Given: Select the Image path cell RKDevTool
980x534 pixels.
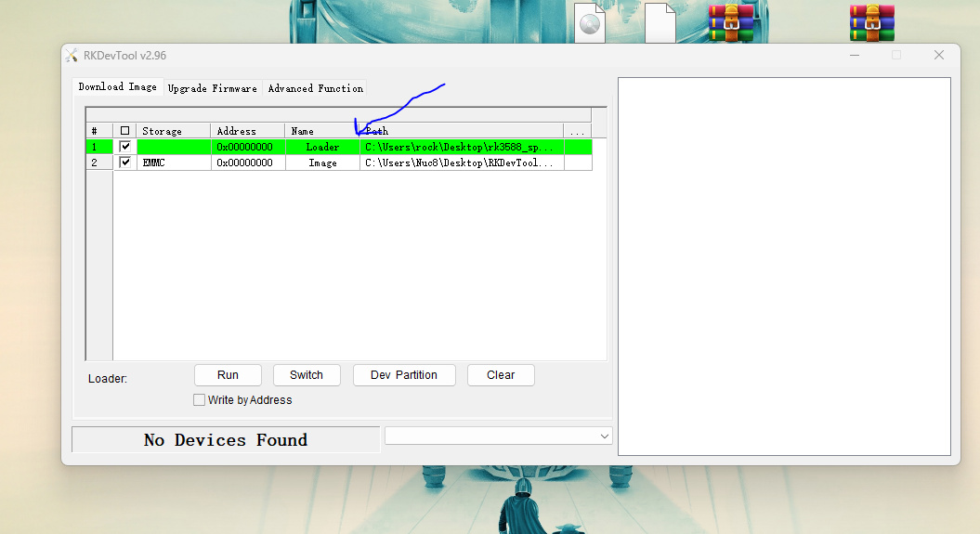Looking at the screenshot, I should click(x=462, y=163).
